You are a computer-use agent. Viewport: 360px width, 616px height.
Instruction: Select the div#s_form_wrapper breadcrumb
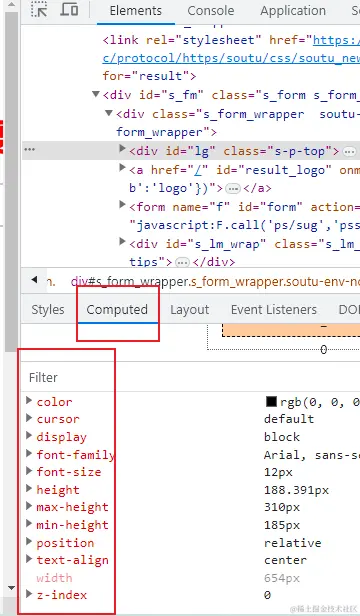pos(215,281)
